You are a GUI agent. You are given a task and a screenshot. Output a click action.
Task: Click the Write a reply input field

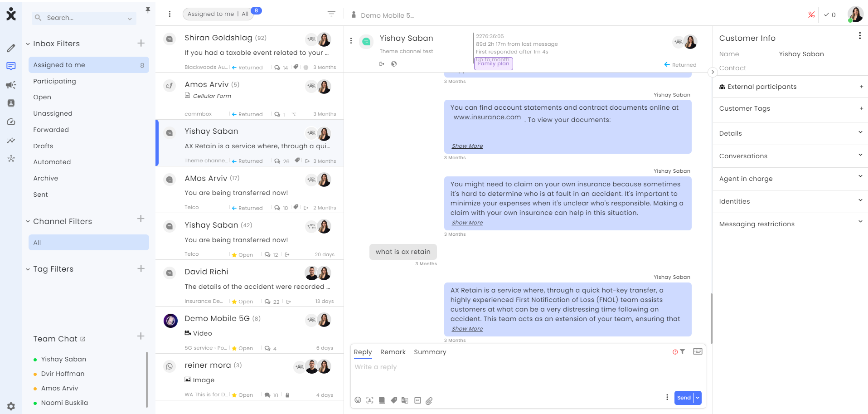click(x=528, y=375)
